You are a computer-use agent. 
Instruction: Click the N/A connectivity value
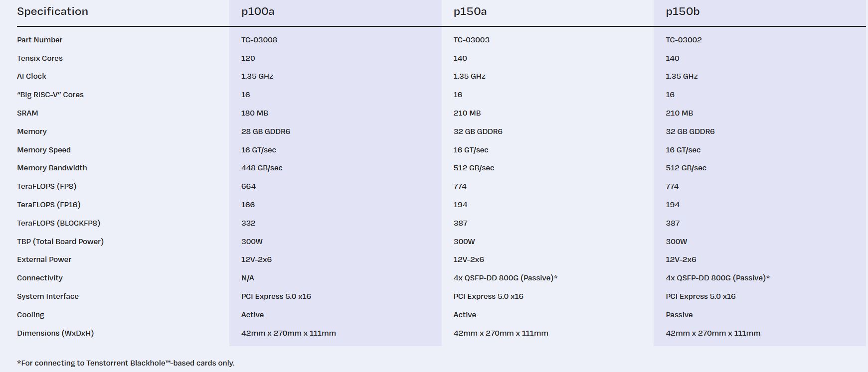(247, 278)
